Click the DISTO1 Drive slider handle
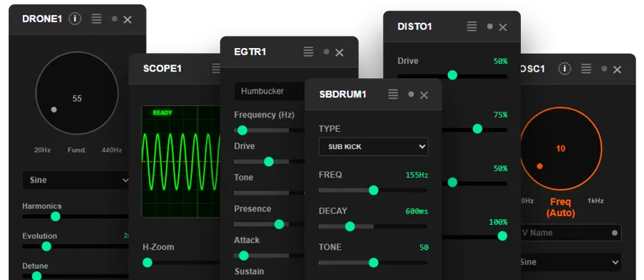Image resolution: width=644 pixels, height=280 pixels. (452, 74)
